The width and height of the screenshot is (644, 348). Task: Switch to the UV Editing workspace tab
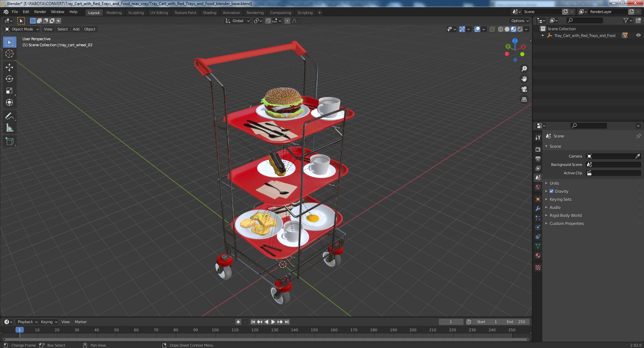tap(159, 13)
